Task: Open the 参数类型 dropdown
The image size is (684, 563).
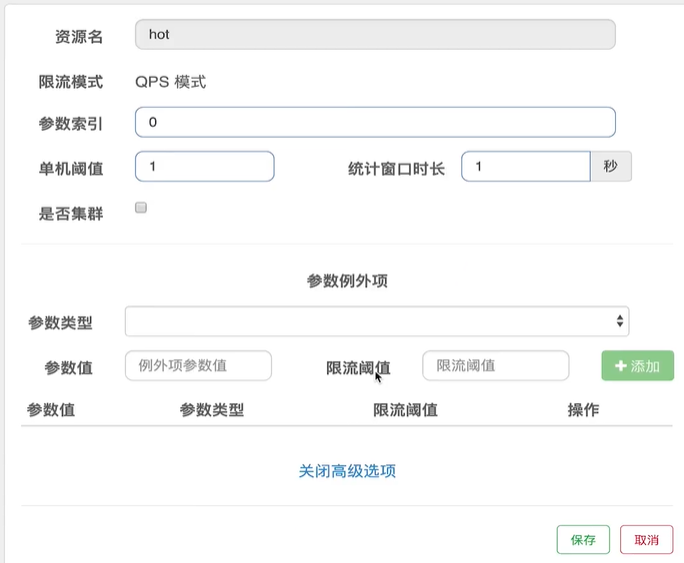Action: pyautogui.click(x=377, y=321)
